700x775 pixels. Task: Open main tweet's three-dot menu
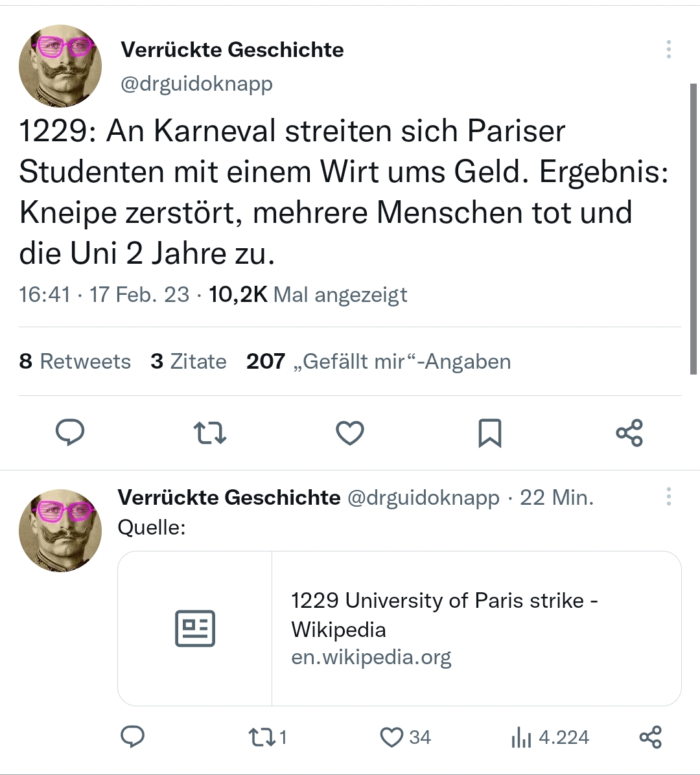[x=668, y=50]
